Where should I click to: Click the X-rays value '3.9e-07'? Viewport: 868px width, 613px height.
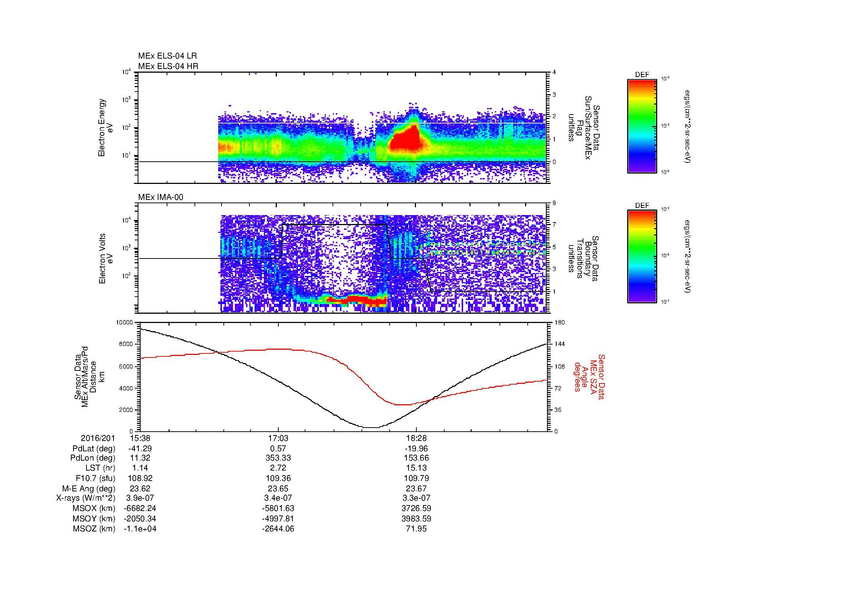point(140,498)
